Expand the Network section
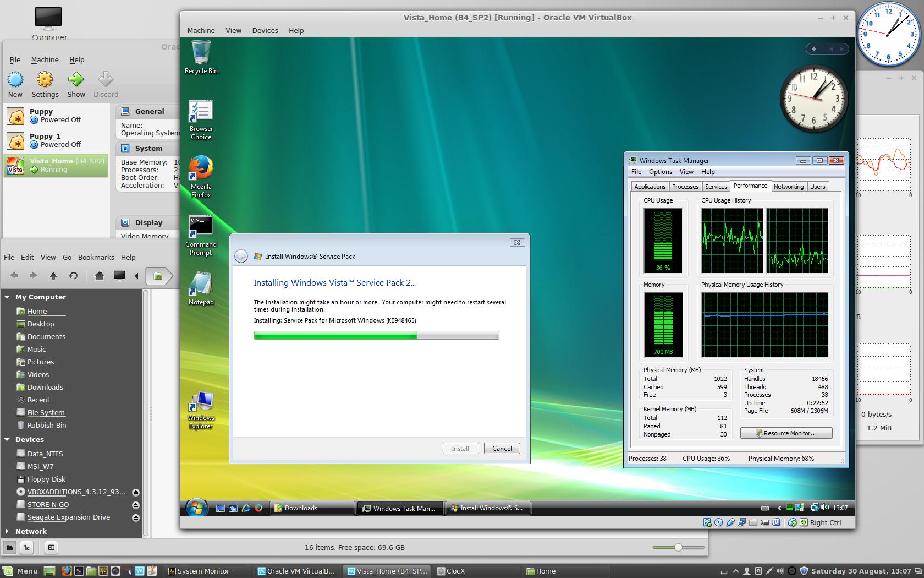Viewport: 924px width, 578px height. click(x=7, y=531)
